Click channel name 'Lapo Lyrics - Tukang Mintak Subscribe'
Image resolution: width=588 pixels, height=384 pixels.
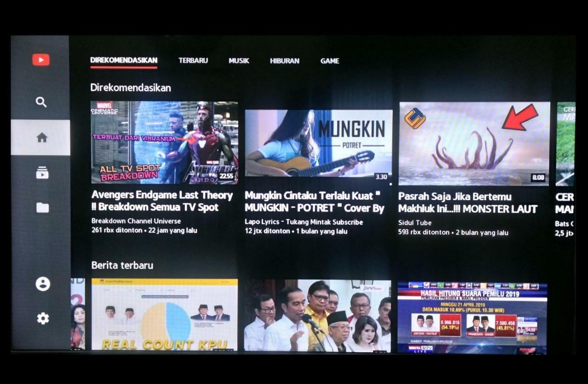pyautogui.click(x=304, y=222)
